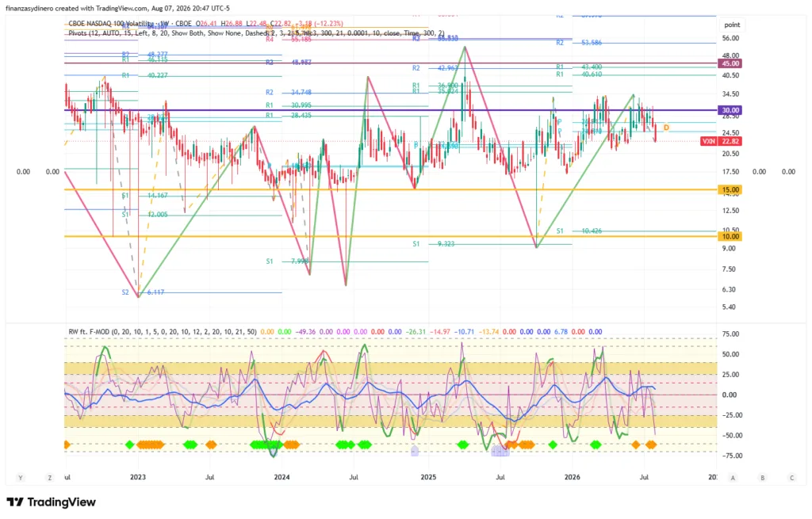This screenshot has width=812, height=519.
Task: Click the 12.50 price scale value
Action: point(730,211)
